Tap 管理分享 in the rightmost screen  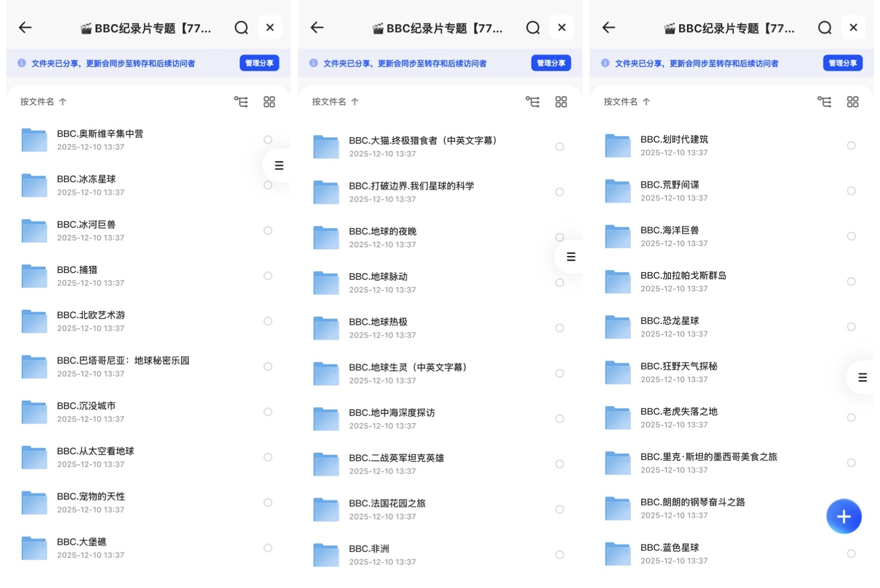tap(842, 63)
